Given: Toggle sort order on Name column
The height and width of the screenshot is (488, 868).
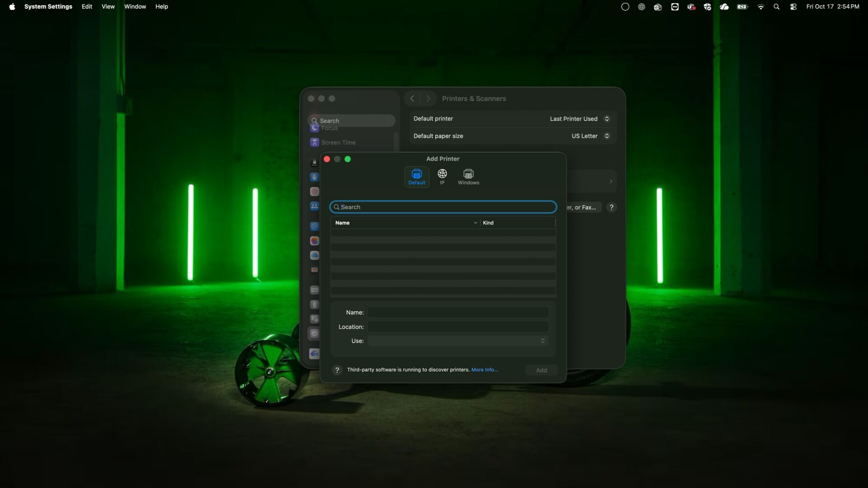Looking at the screenshot, I should tap(405, 223).
